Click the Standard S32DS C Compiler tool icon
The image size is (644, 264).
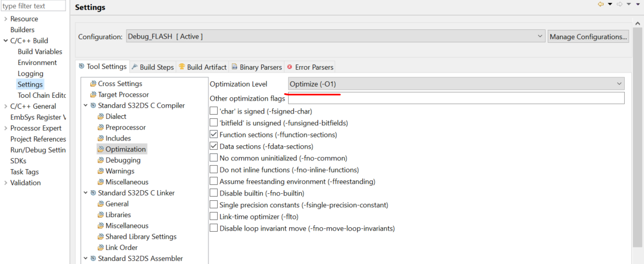pos(93,105)
